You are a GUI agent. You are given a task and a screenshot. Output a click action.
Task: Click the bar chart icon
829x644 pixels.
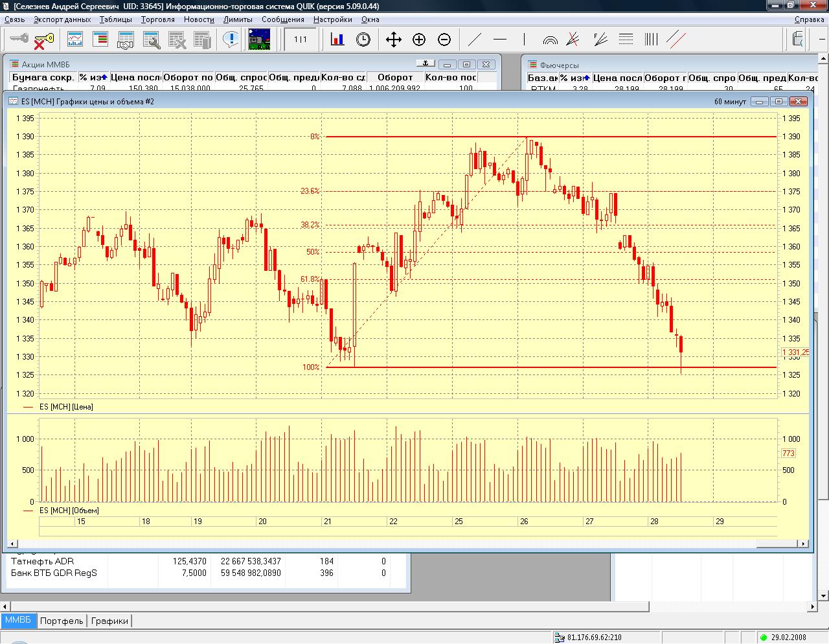(x=337, y=40)
